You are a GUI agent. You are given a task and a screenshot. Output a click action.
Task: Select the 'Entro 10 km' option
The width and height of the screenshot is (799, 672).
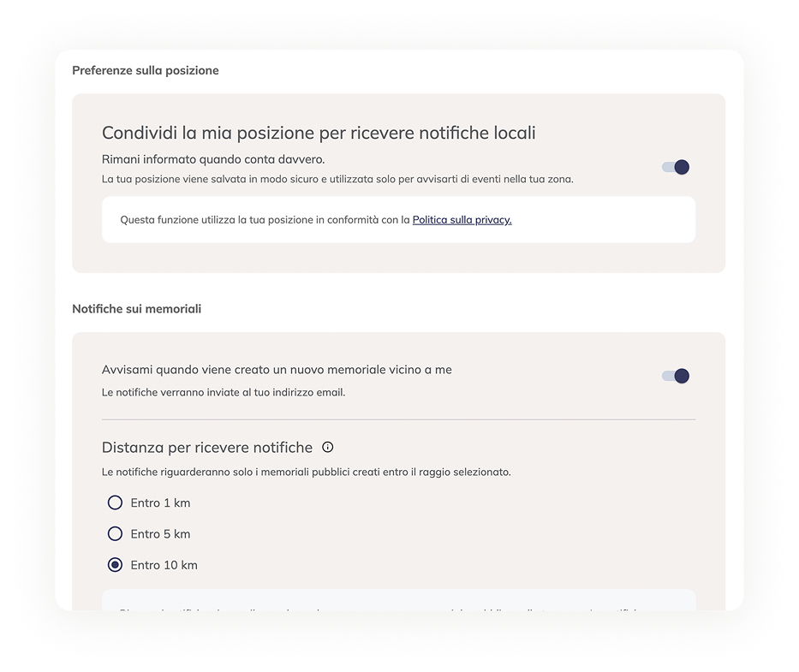116,565
